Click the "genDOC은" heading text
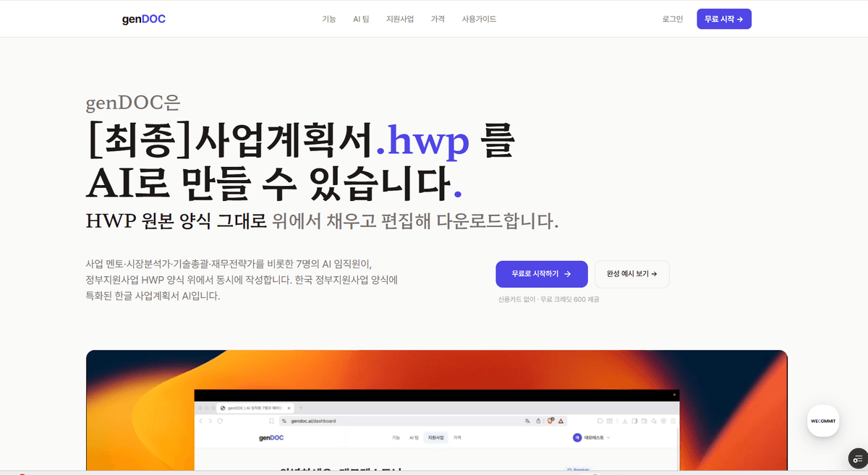The width and height of the screenshot is (868, 475). 132,104
